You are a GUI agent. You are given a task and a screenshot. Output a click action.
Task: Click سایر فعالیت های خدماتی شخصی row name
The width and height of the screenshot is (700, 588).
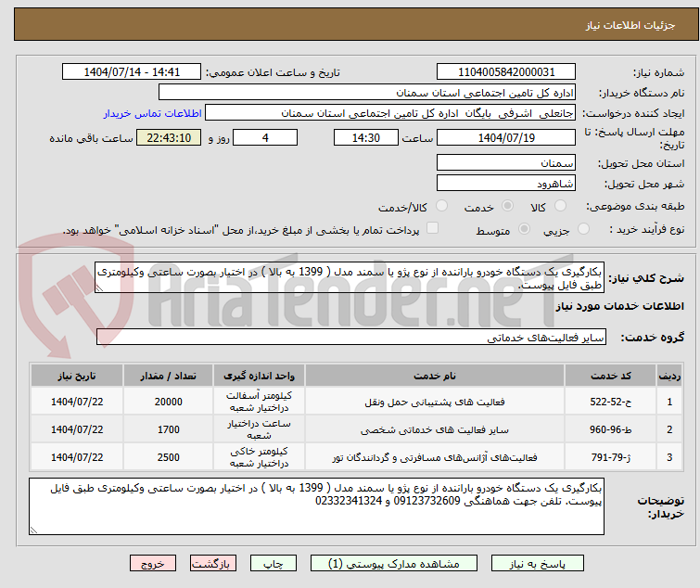[x=435, y=429]
